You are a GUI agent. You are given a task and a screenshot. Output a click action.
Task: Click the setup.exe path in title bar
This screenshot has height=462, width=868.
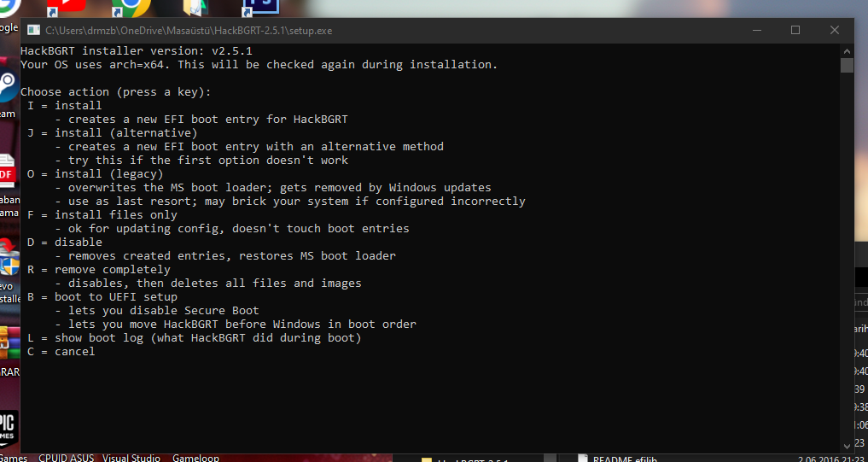(189, 31)
